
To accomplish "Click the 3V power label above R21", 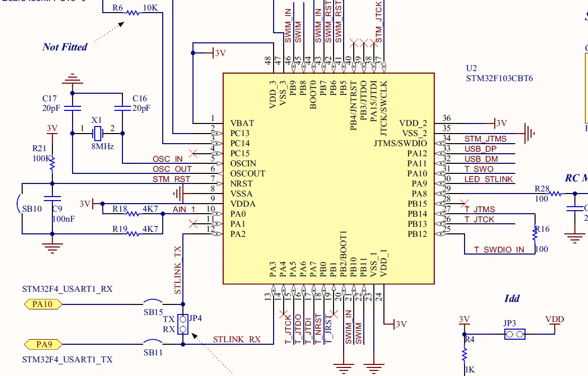I will point(52,129).
